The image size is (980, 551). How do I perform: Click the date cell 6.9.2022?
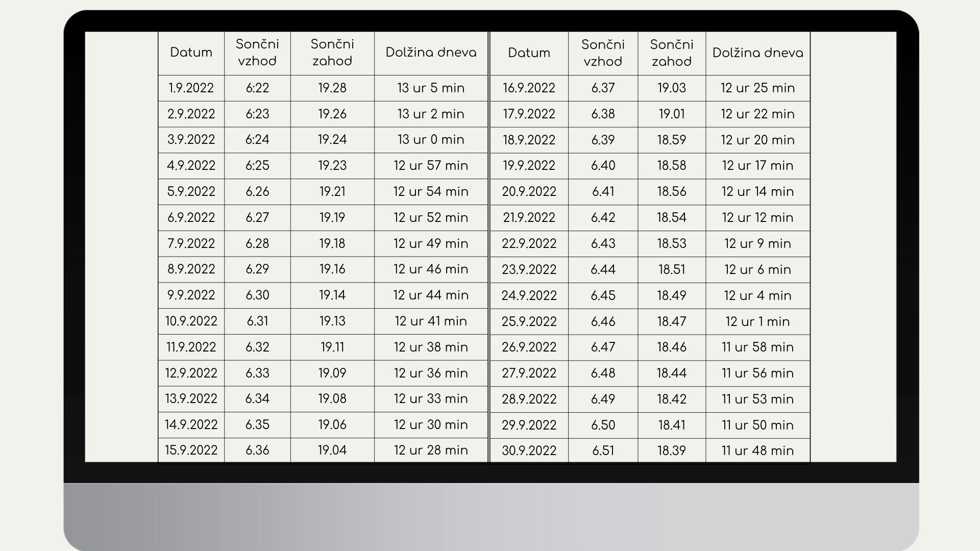[x=191, y=218]
